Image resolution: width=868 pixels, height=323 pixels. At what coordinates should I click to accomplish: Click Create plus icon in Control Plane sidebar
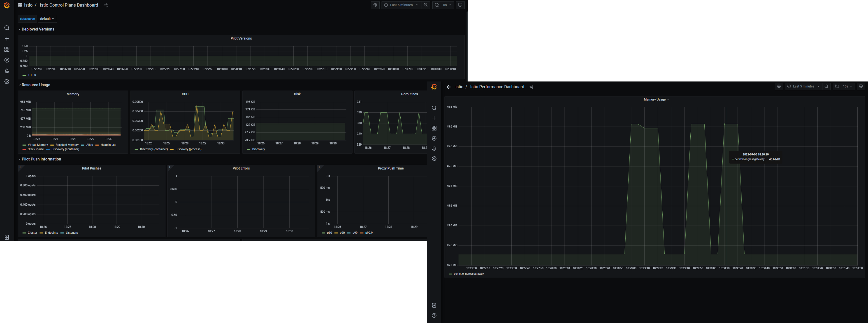tap(7, 39)
